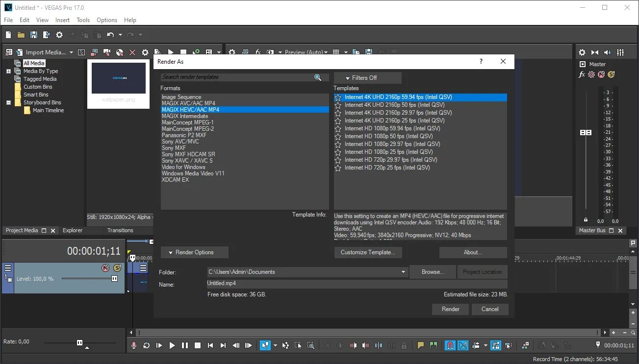The width and height of the screenshot is (639, 364).
Task: Open Project Properties gear in main toolbar
Action: click(x=59, y=35)
